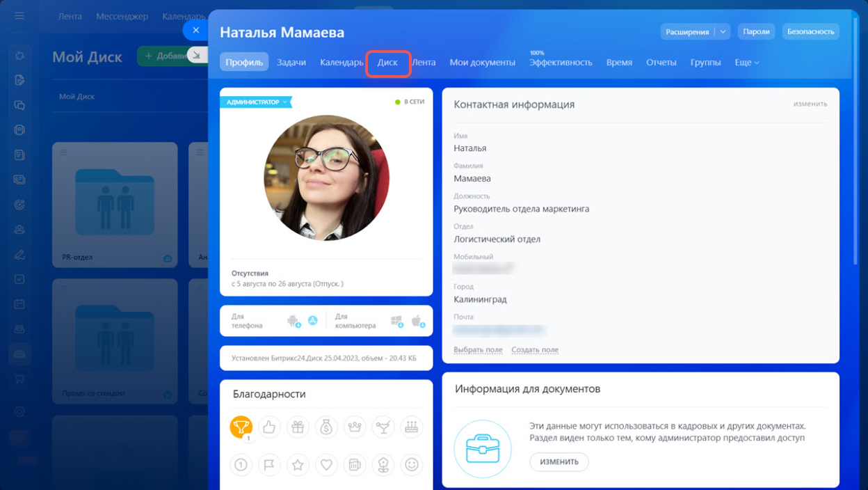Click the Пароли button
Screen dimensions: 868x490
(x=757, y=31)
